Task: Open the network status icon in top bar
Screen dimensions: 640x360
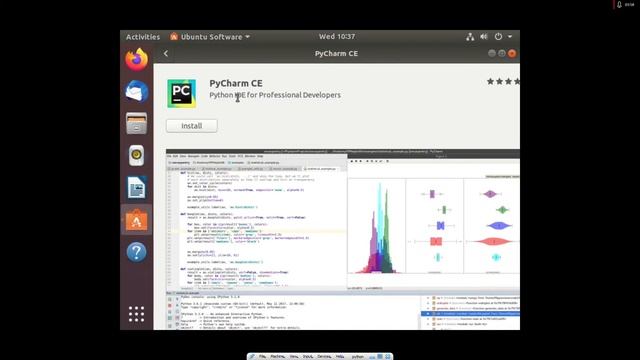Action: (470, 37)
